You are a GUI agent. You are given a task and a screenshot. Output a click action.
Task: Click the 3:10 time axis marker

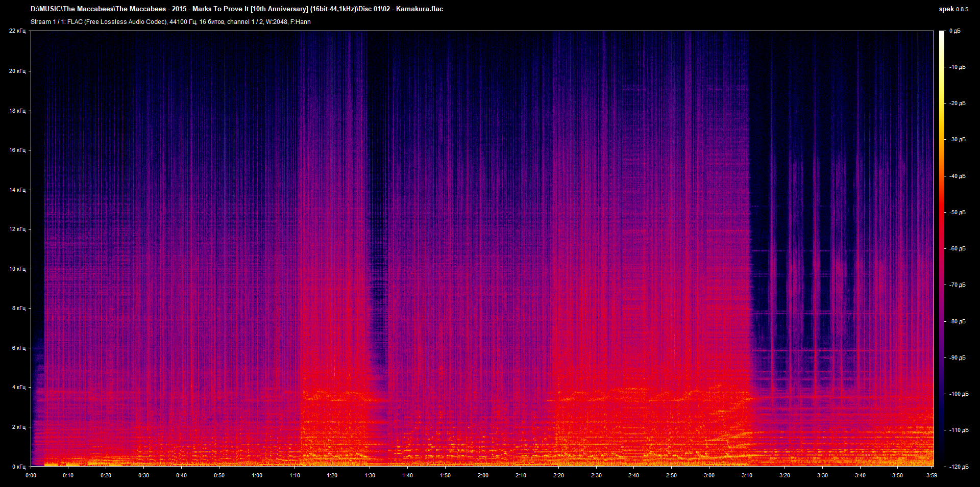747,475
